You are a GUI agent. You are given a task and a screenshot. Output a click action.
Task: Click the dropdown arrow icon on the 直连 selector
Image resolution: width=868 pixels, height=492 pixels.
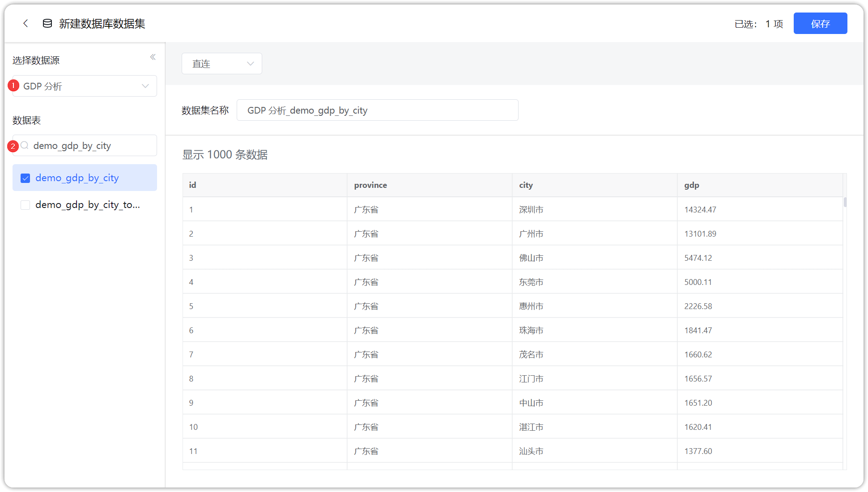(250, 64)
